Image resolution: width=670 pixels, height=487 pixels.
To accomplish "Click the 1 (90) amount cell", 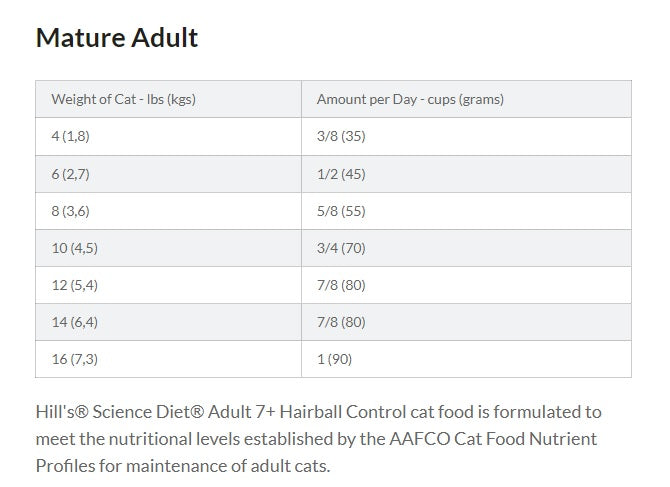I will 466,359.
